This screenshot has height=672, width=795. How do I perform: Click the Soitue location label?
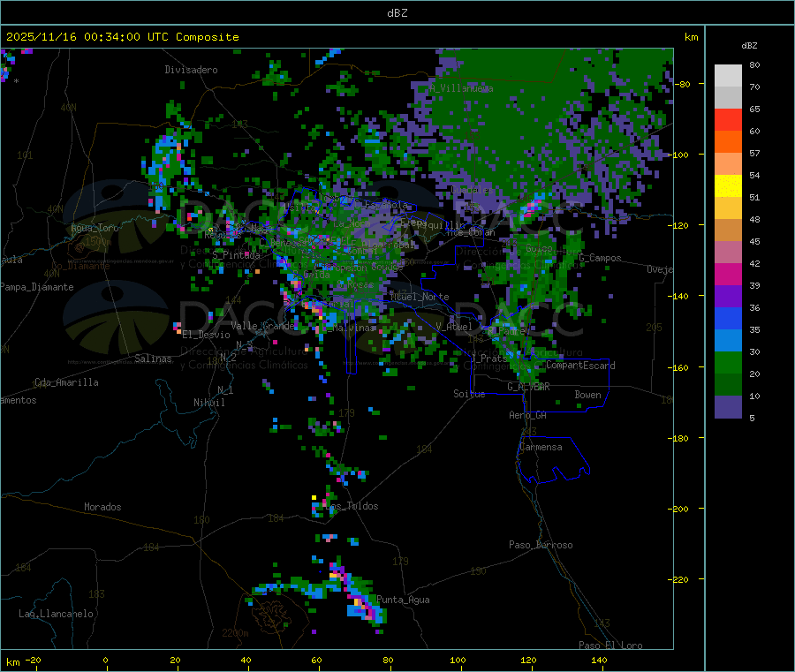(x=469, y=394)
